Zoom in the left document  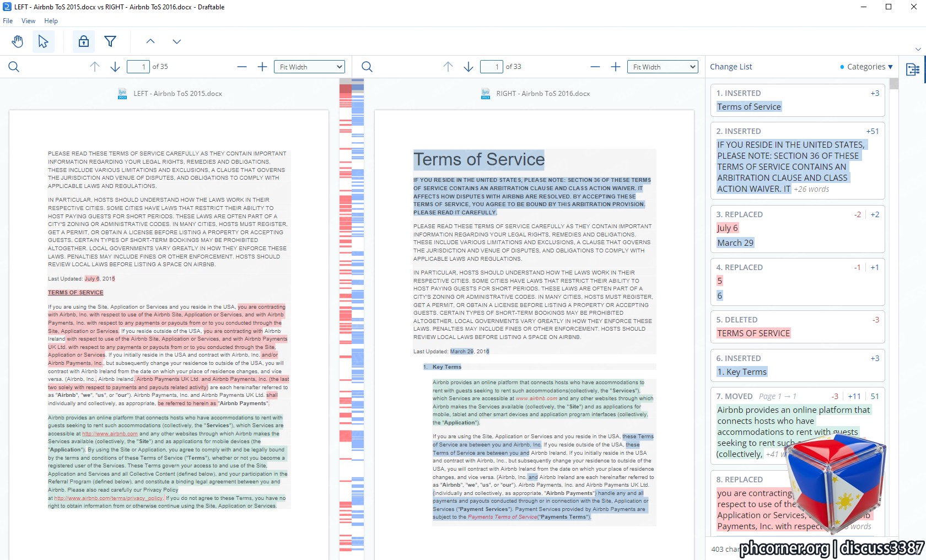[262, 67]
